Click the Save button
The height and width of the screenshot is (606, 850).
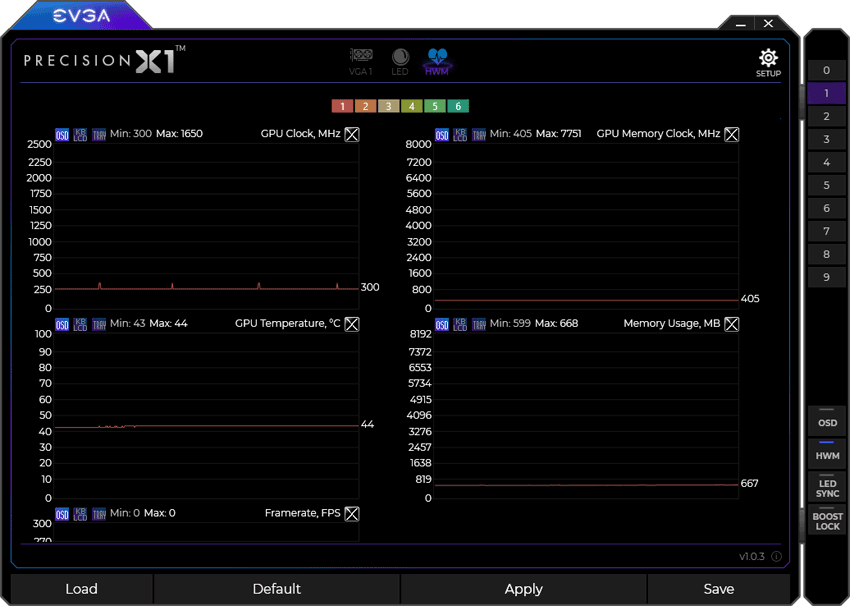tap(719, 589)
